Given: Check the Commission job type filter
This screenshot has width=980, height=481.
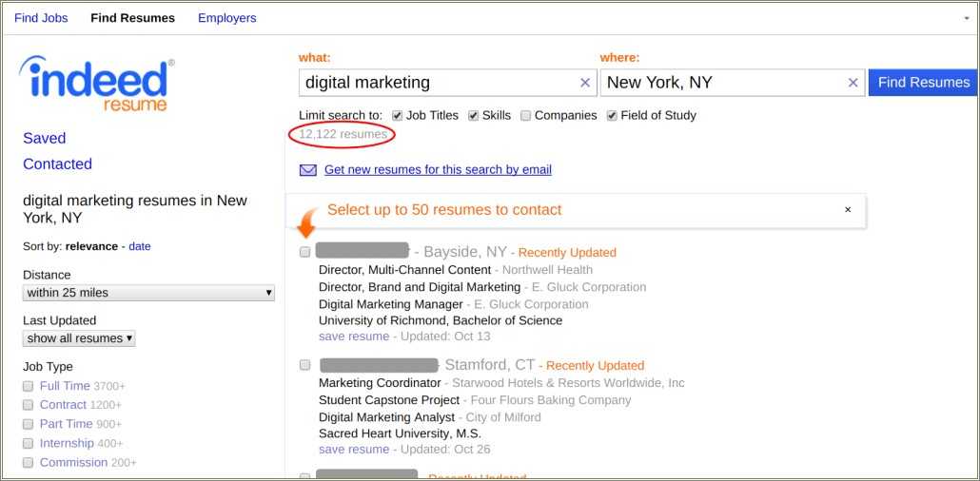Looking at the screenshot, I should 29,463.
